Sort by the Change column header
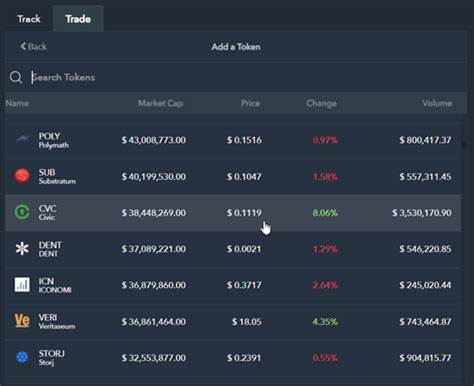The height and width of the screenshot is (386, 474). point(321,103)
